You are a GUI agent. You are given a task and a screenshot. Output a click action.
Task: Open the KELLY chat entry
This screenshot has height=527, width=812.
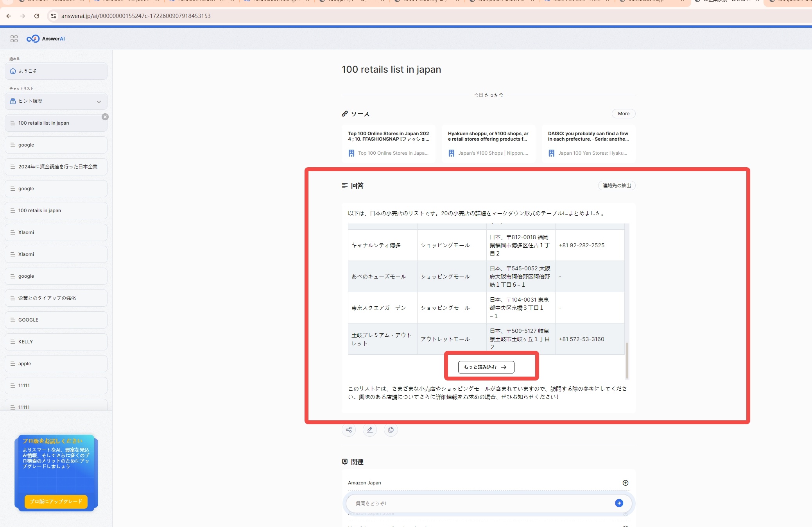[x=56, y=342]
